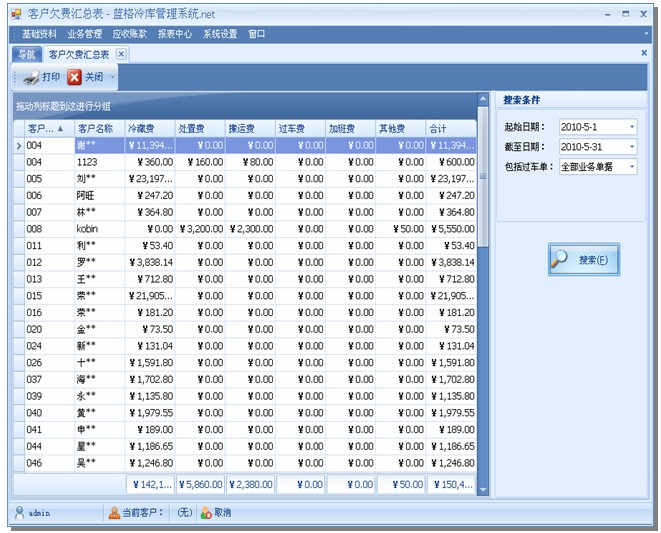
Task: Select the 客户欠费汇总表 tab
Action: click(79, 54)
